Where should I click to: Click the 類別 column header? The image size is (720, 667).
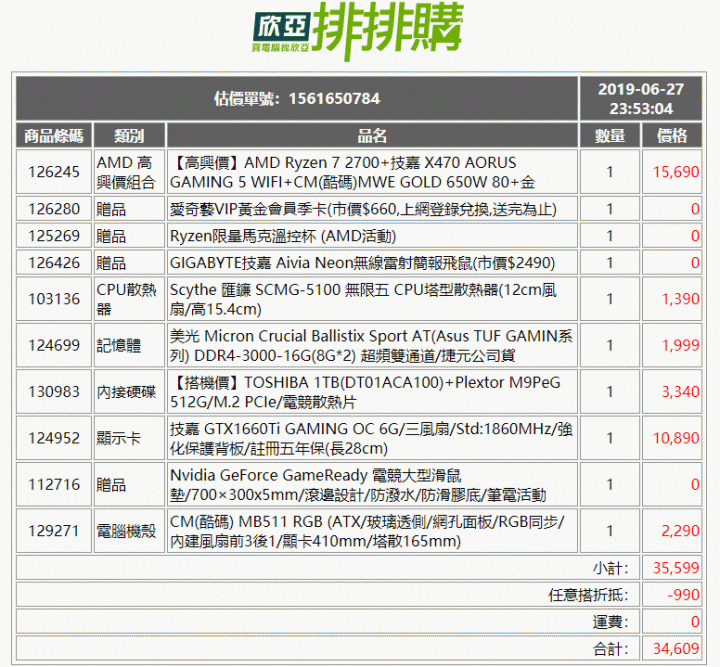[x=129, y=136]
